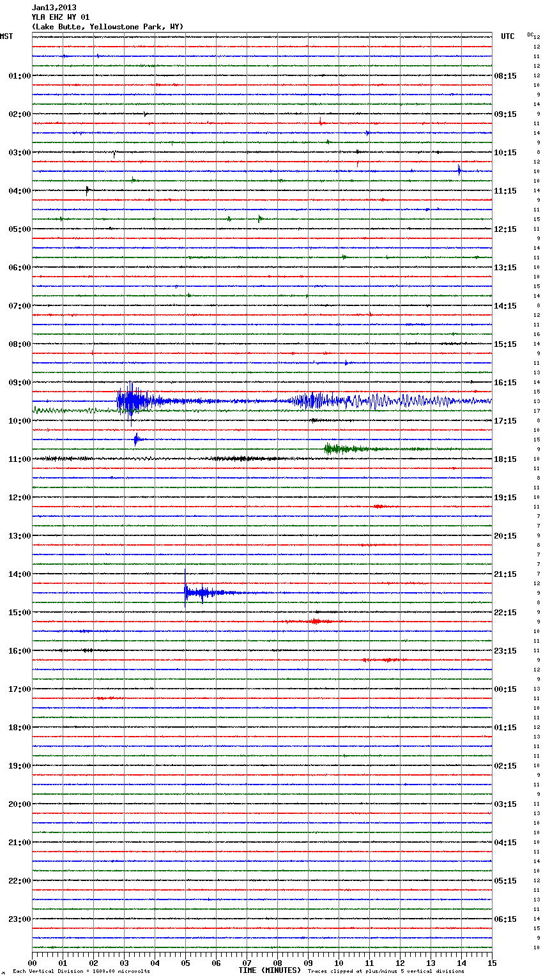
Task: Select the '20:00' MST hour label
Action: point(20,804)
